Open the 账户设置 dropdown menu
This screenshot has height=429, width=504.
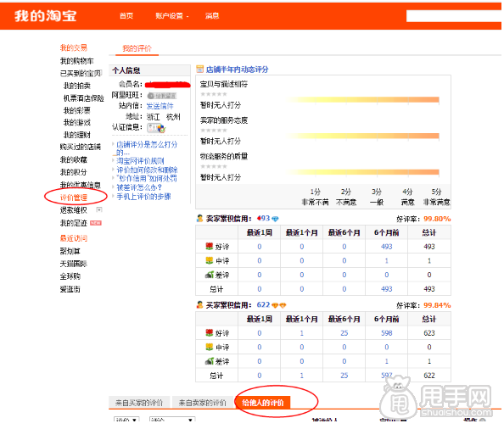pyautogui.click(x=172, y=16)
